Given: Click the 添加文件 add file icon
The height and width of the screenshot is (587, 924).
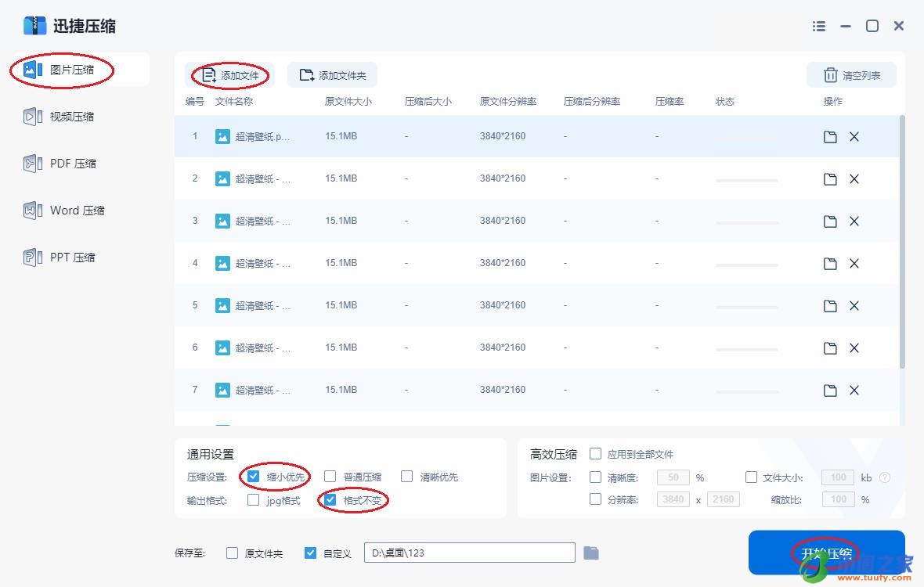Looking at the screenshot, I should pyautogui.click(x=208, y=74).
